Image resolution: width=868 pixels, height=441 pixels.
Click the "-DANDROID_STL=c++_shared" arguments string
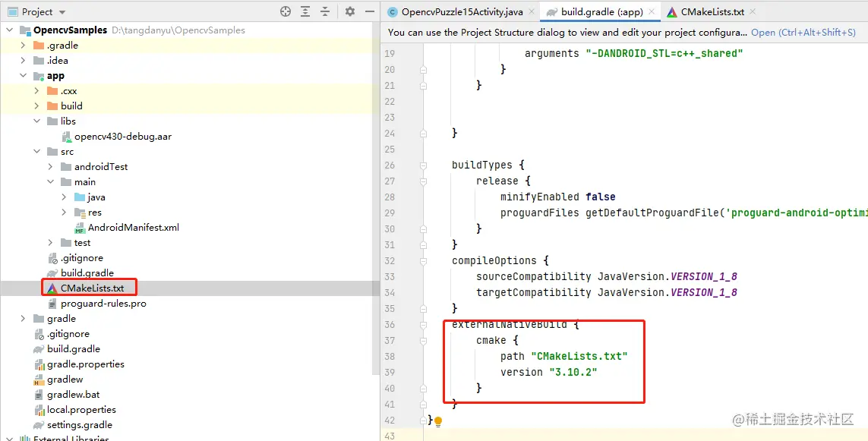click(664, 54)
